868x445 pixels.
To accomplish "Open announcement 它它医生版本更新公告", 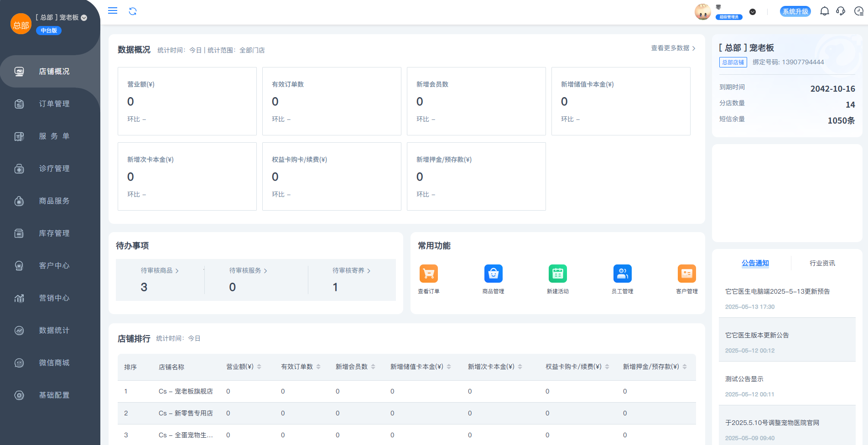I will (x=757, y=335).
